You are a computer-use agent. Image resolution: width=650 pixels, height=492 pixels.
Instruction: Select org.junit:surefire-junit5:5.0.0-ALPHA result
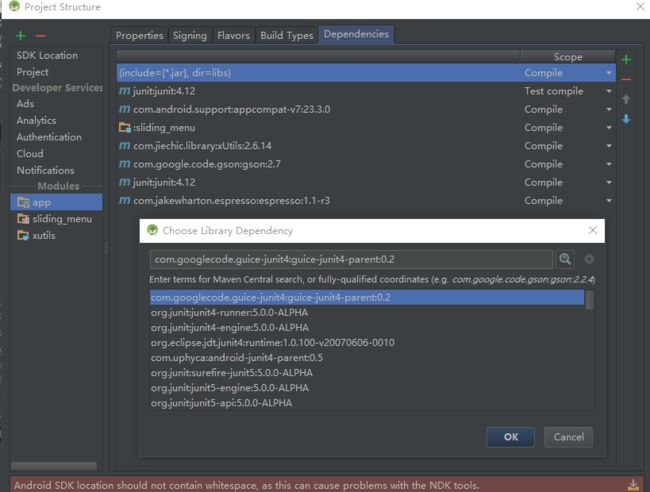coord(367,373)
